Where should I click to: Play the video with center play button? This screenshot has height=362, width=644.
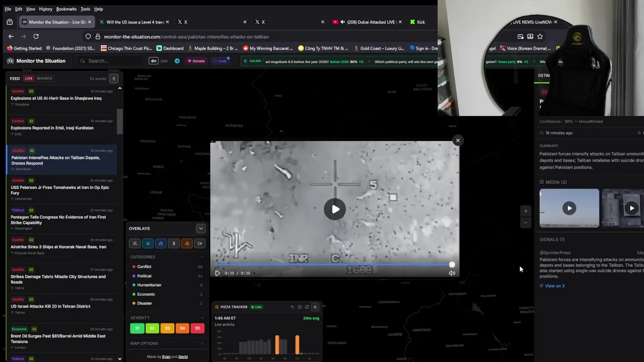(x=335, y=209)
